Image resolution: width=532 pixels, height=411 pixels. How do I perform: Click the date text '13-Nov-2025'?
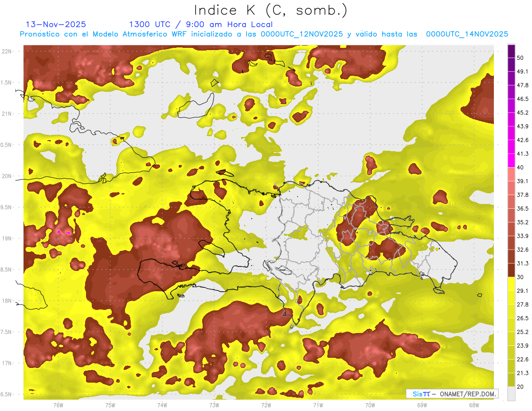56,24
